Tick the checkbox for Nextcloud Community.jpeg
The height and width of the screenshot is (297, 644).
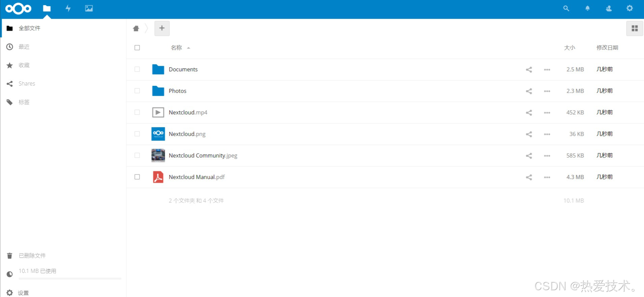tap(137, 155)
